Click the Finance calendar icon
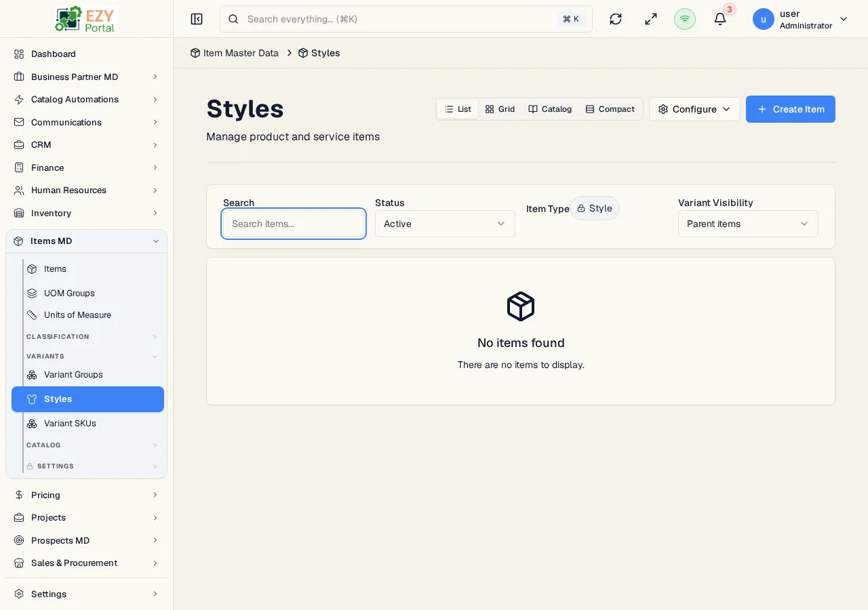Screen dimensions: 868x610 [19, 167]
